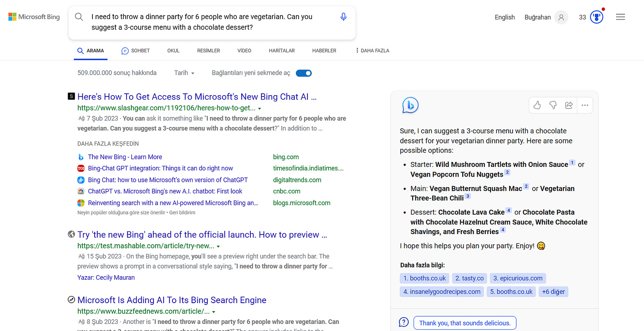Screen dimensions: 644x331
Task: Open ChatGPT vs. Microsoft Bing's chatbot link
Action: (165, 191)
